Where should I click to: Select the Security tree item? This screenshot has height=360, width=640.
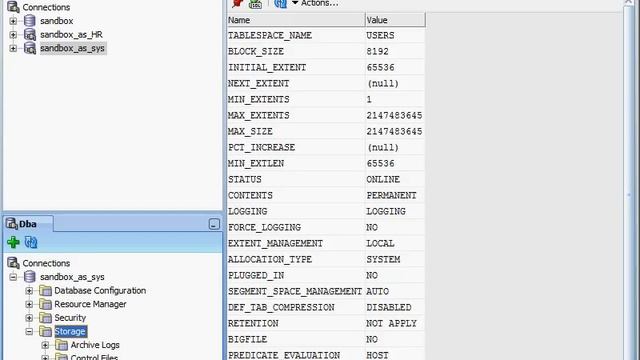click(70, 318)
